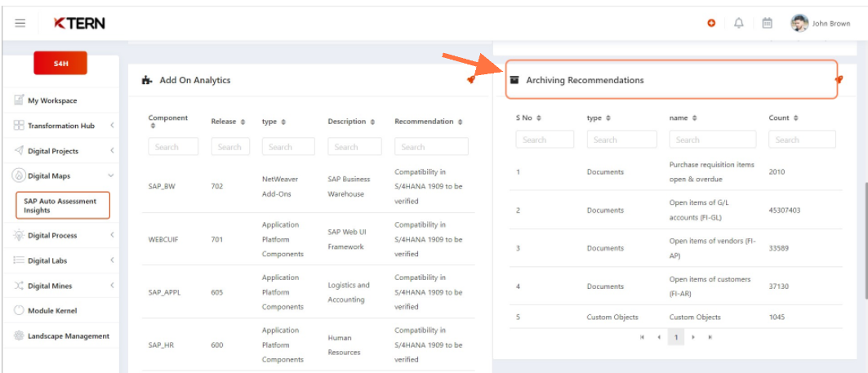The width and height of the screenshot is (868, 373).
Task: Pin the Archiving Recommendations card
Action: 838,80
